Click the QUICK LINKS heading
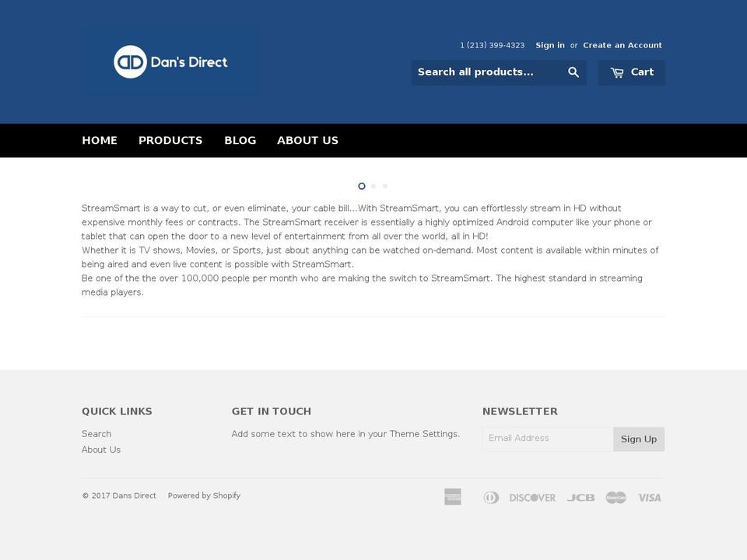 pyautogui.click(x=117, y=411)
